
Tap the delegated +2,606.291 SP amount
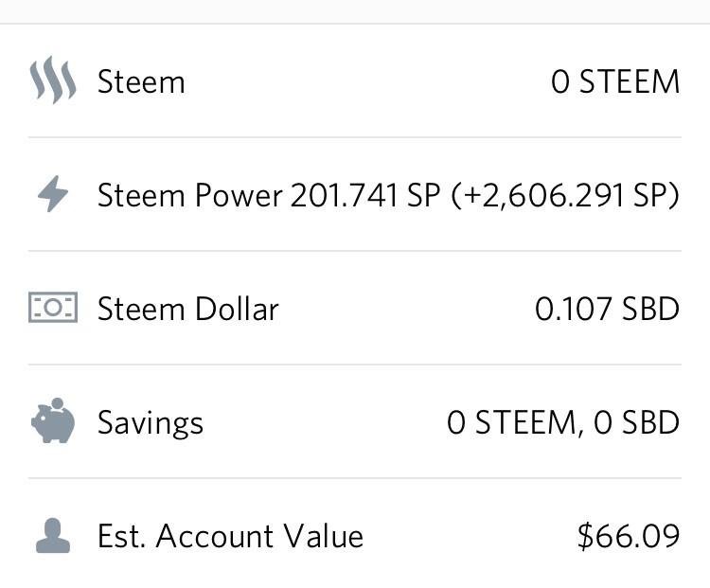coord(565,195)
